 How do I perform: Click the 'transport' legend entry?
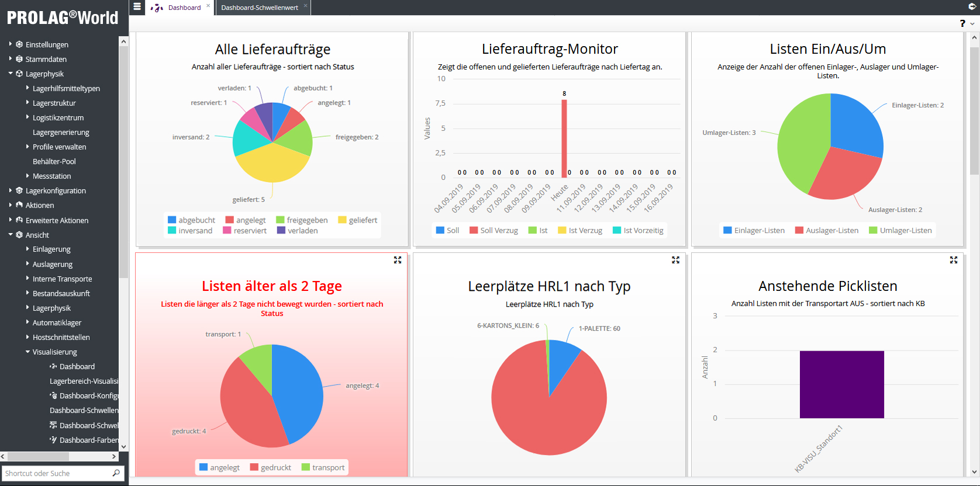coord(323,467)
